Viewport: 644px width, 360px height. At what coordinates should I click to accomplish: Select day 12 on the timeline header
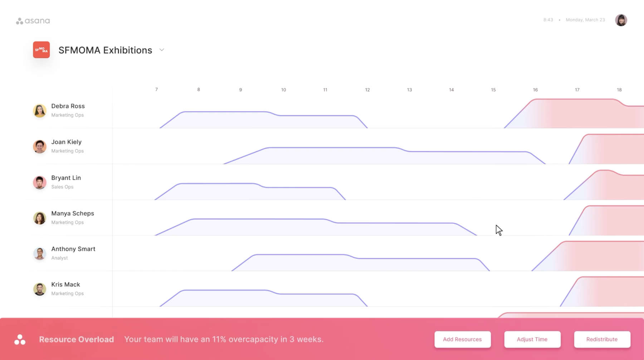coord(367,90)
